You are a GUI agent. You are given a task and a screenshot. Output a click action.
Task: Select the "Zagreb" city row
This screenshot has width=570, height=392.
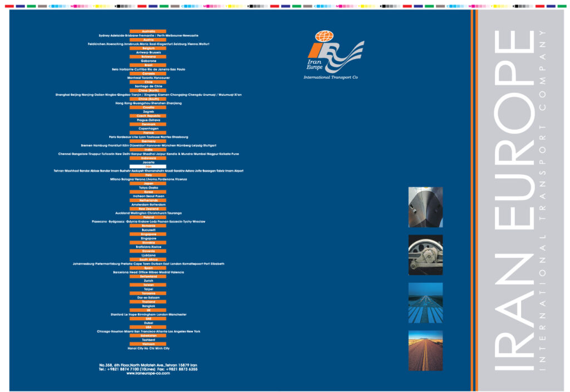point(148,111)
